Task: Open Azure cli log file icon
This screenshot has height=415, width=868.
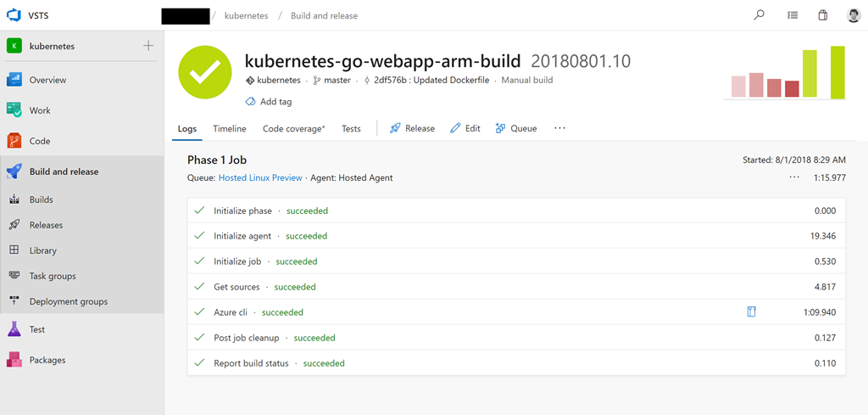Action: click(751, 312)
